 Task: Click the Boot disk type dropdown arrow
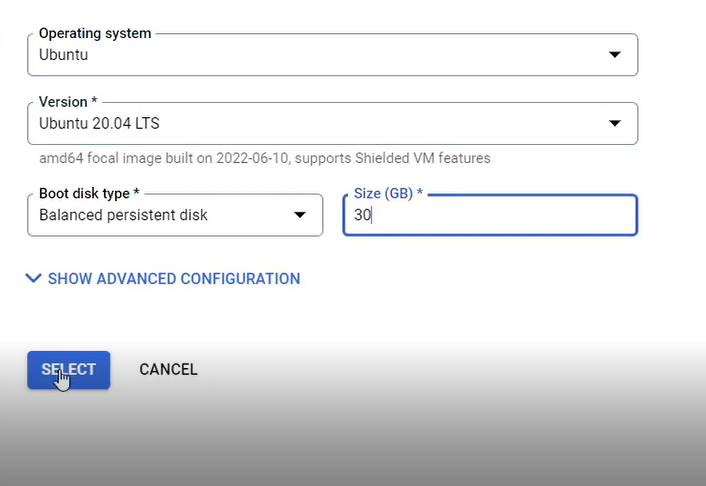pyautogui.click(x=299, y=215)
